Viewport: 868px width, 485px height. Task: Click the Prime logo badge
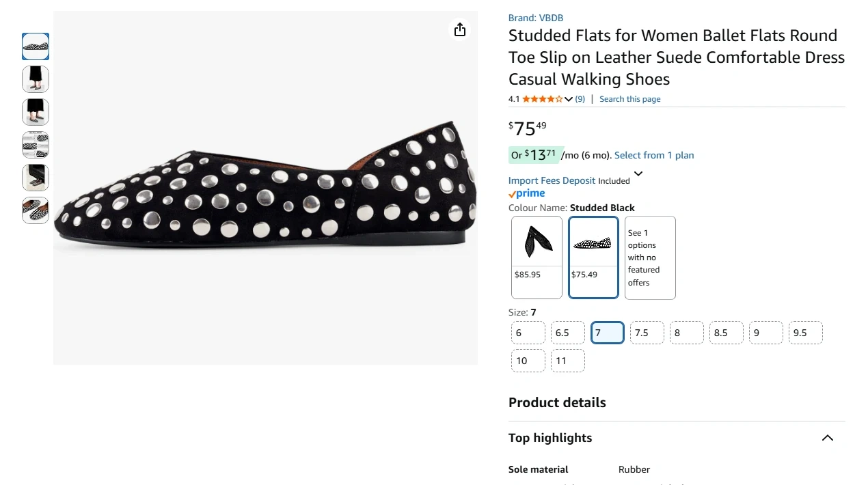point(526,194)
